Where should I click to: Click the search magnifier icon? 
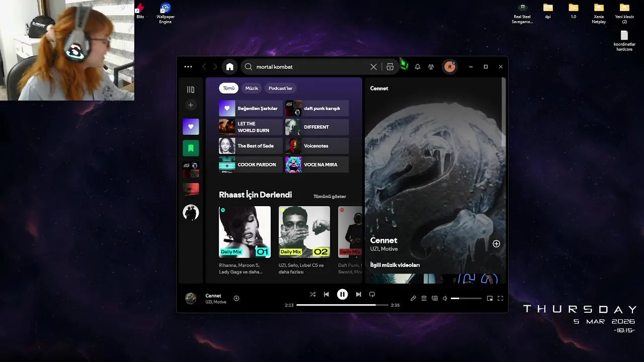coord(249,66)
